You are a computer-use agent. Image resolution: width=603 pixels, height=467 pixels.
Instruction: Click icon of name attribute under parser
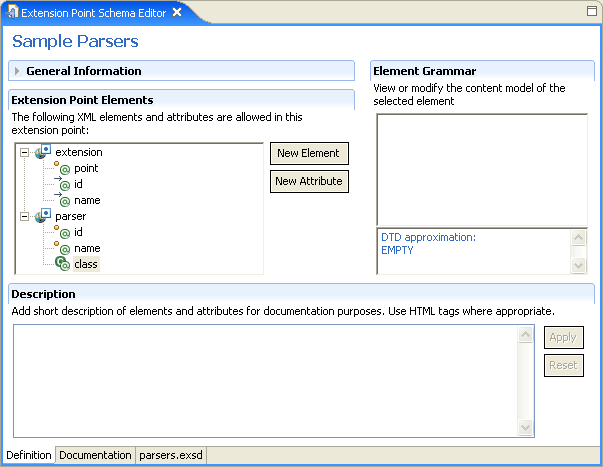tap(62, 248)
